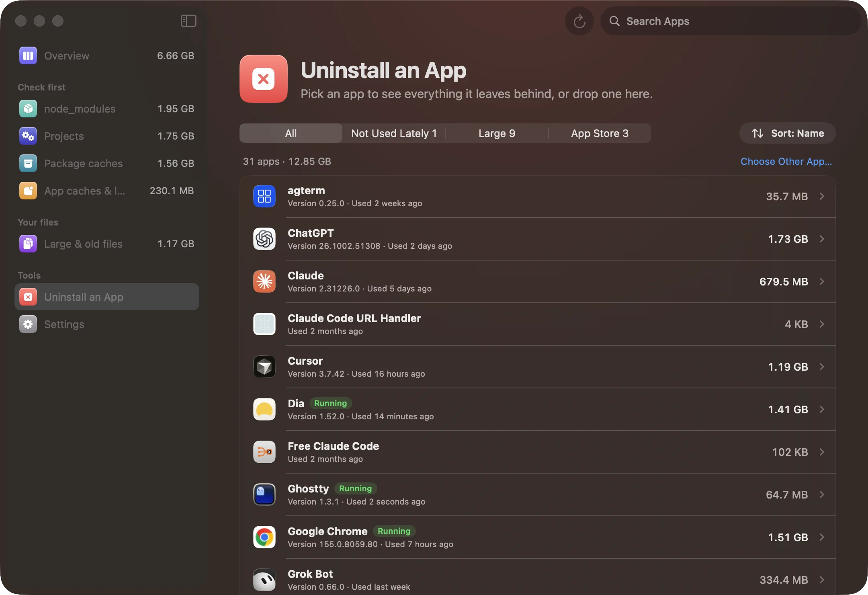Click the Ghostty 64.7 MB size
Screen dimensions: 868x595
[786, 494]
